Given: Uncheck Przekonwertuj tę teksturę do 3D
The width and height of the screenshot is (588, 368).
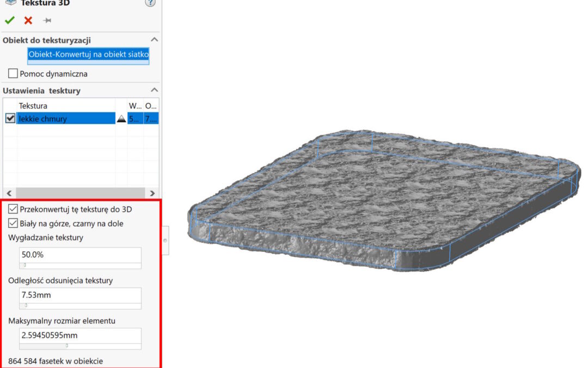Looking at the screenshot, I should click(x=13, y=209).
